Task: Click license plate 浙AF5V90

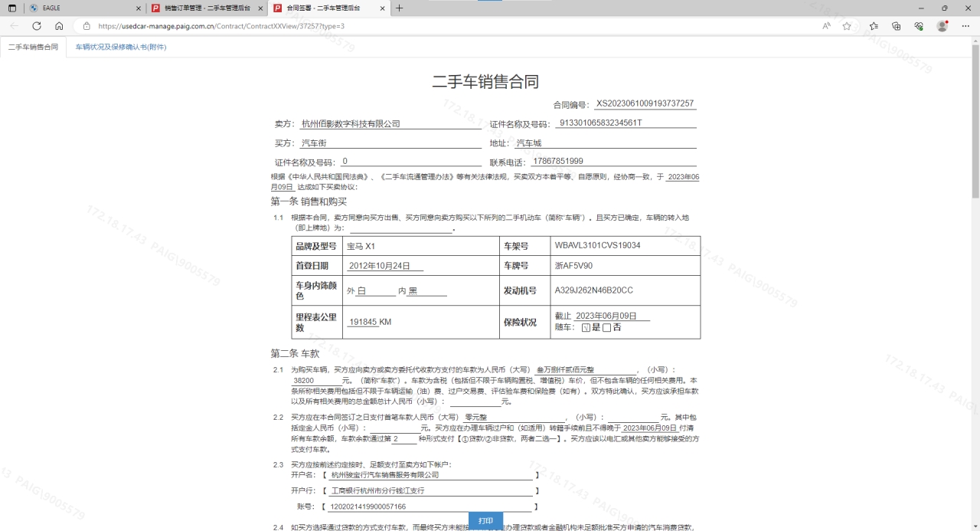Action: click(x=573, y=266)
